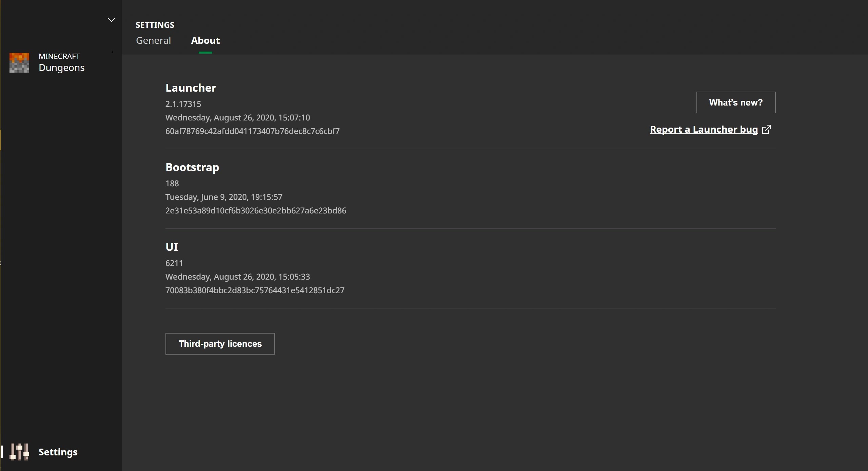The width and height of the screenshot is (868, 471).
Task: Click the Settings label in sidebar
Action: (x=58, y=452)
